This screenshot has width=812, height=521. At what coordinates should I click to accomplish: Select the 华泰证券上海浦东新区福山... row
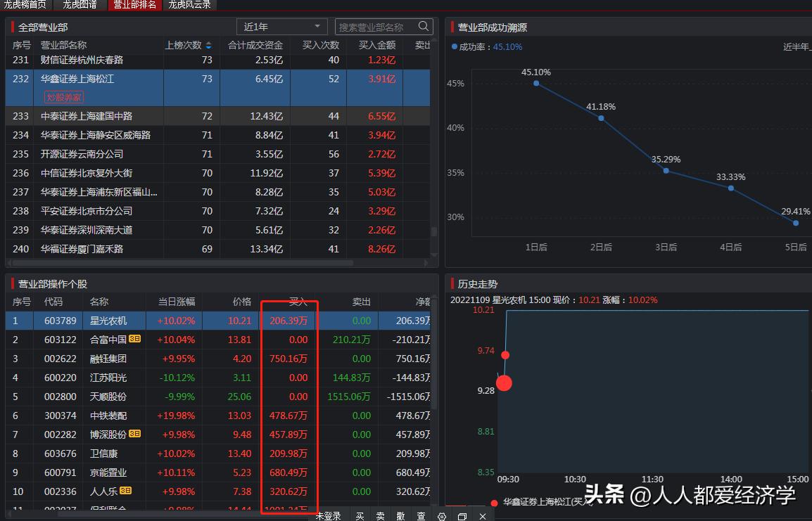tap(217, 192)
